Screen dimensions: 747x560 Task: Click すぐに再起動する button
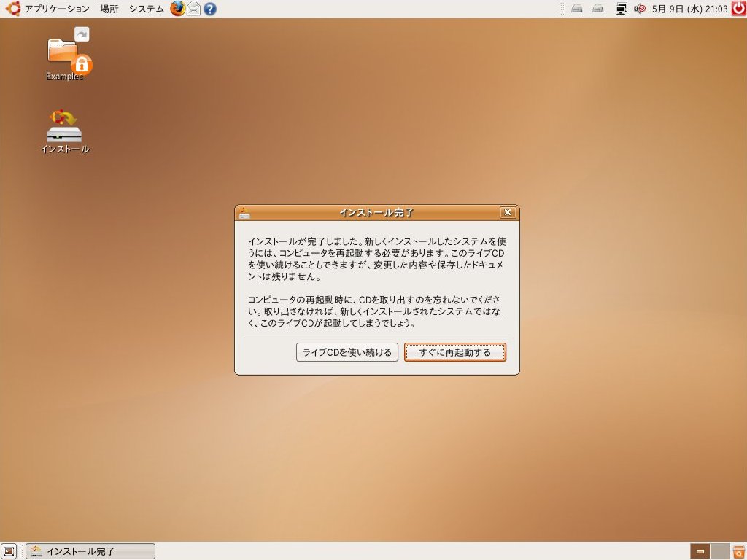coord(455,352)
